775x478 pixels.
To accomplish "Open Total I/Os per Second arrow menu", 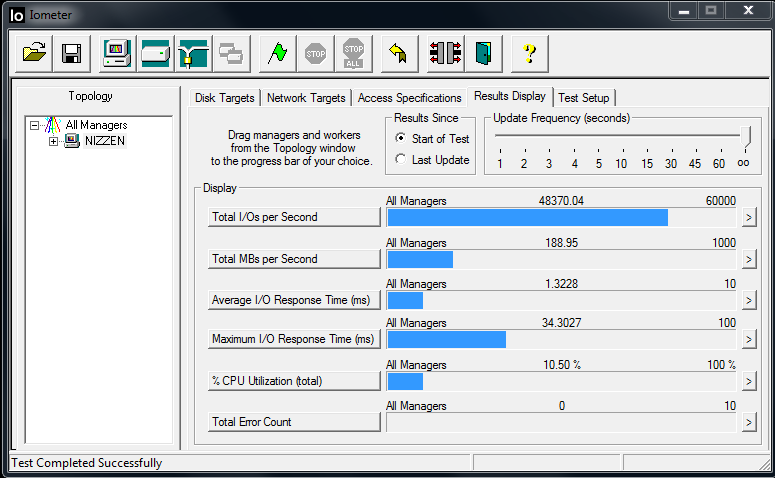I will 749,217.
